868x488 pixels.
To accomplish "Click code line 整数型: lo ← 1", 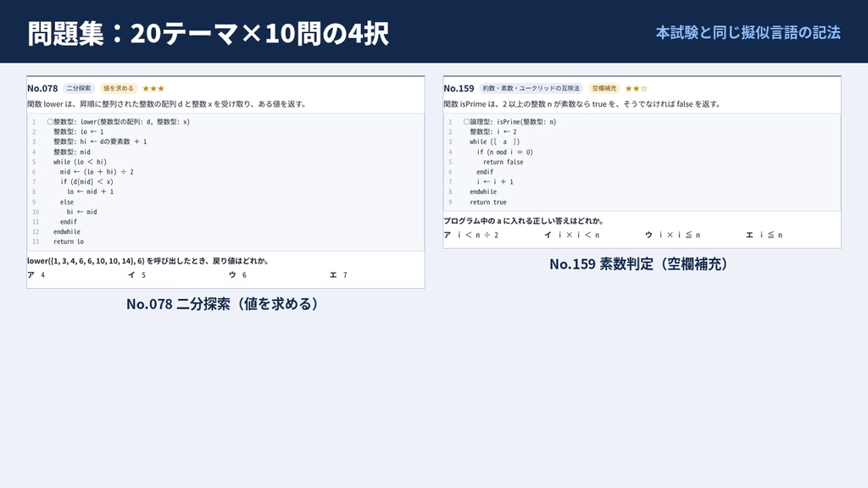I will pyautogui.click(x=79, y=131).
